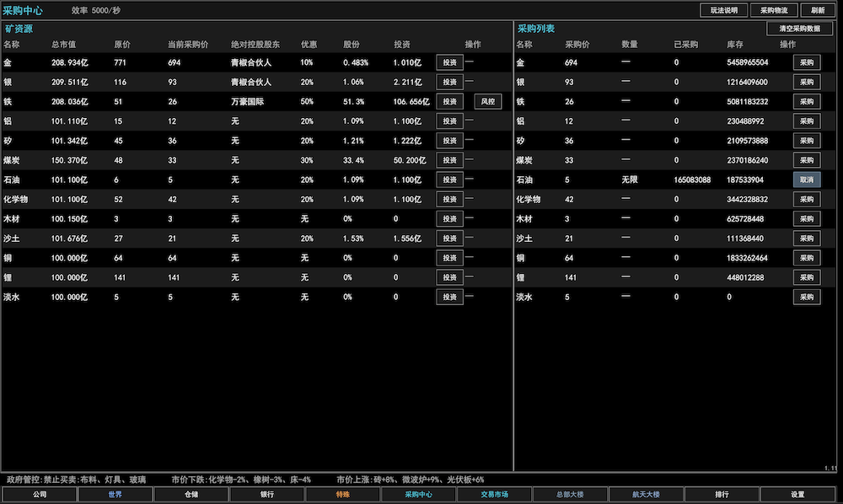Click 采购 for 铜 in purchase list
This screenshot has height=504, width=843.
807,258
